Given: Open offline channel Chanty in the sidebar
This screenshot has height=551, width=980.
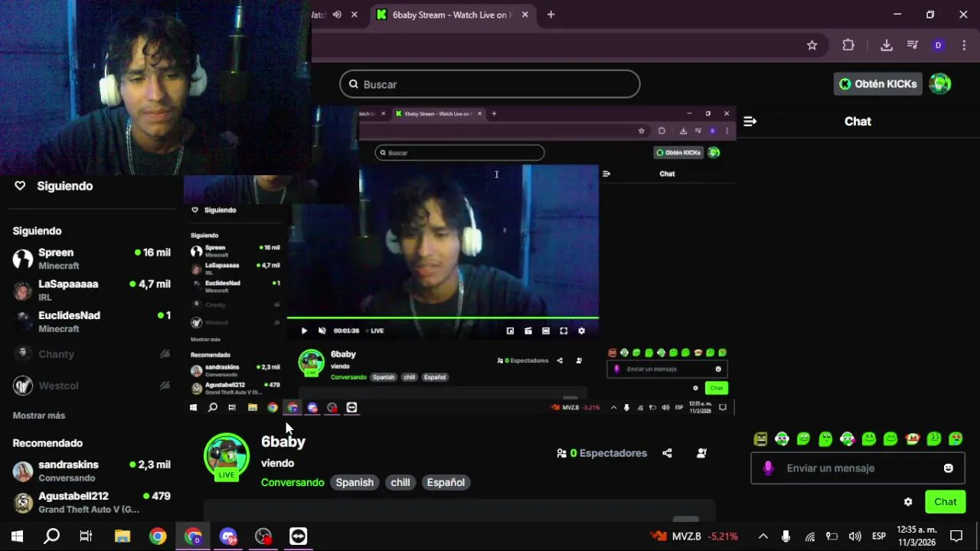Looking at the screenshot, I should pos(92,354).
